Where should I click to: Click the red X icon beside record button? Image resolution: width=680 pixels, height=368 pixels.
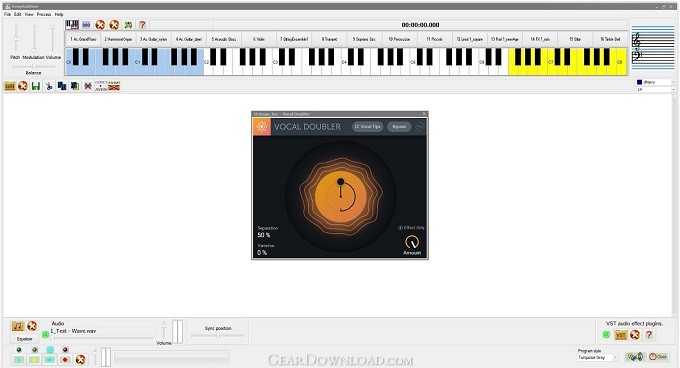click(80, 359)
